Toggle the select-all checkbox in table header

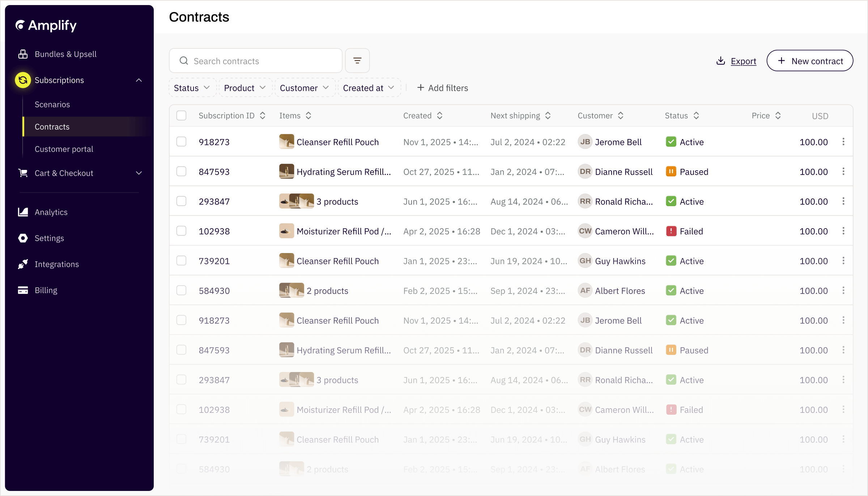[181, 116]
